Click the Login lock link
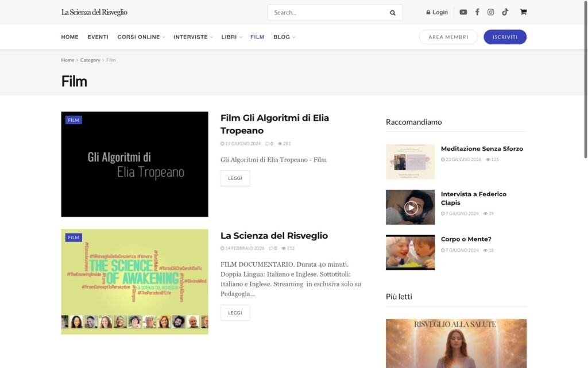 437,12
